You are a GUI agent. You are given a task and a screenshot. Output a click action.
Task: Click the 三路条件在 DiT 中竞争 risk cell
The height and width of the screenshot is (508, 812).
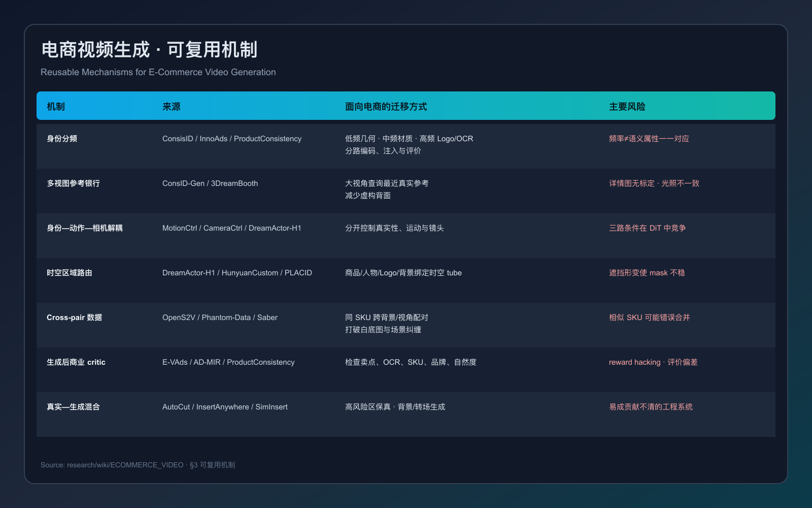coord(647,228)
